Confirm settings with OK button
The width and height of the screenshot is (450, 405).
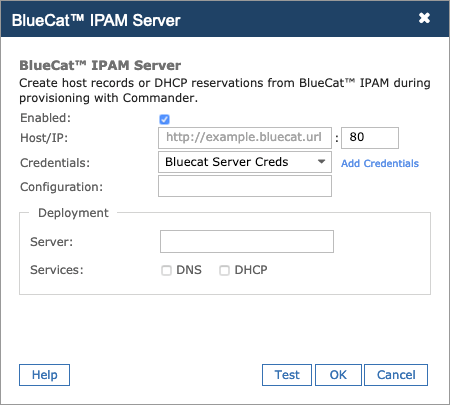pos(338,375)
